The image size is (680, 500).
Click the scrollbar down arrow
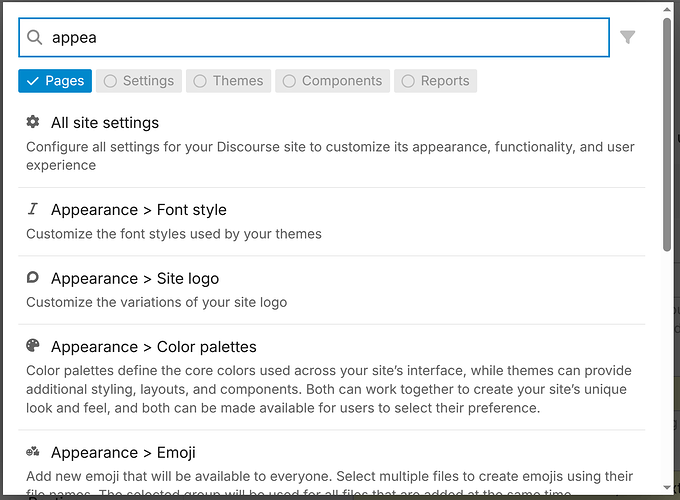[x=667, y=488]
